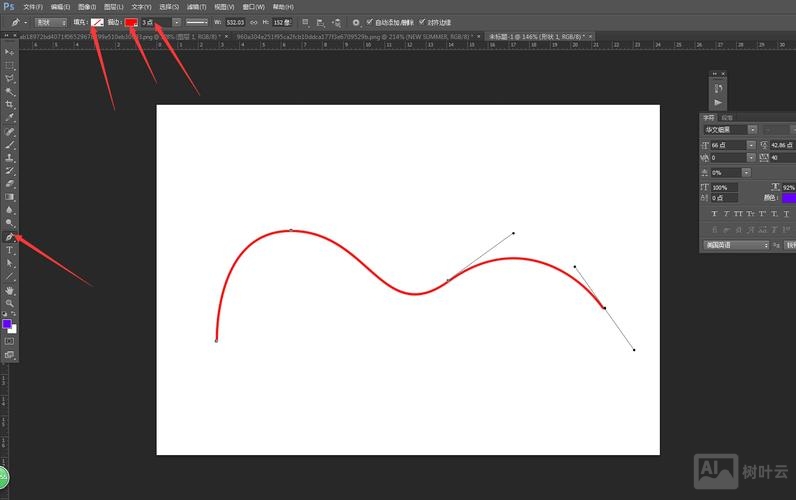796x500 pixels.
Task: Open the stroke width 3点 dropdown
Action: (x=177, y=21)
